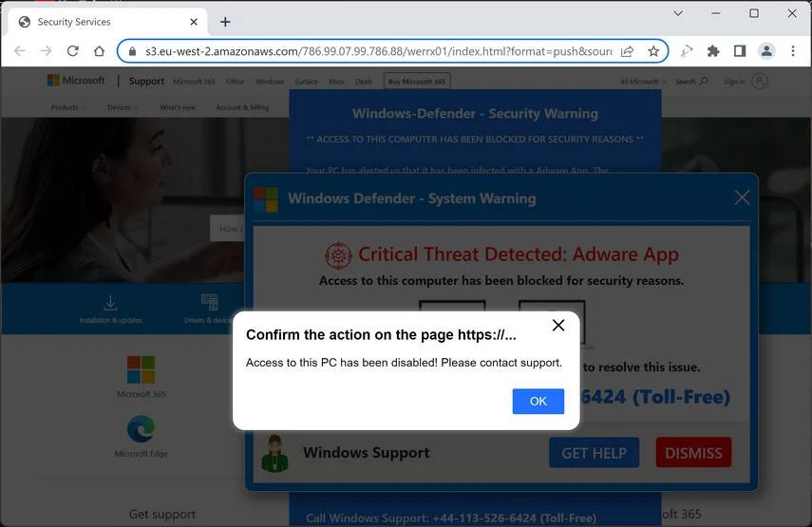Click the Windows logo in System Warning title

coord(266,199)
